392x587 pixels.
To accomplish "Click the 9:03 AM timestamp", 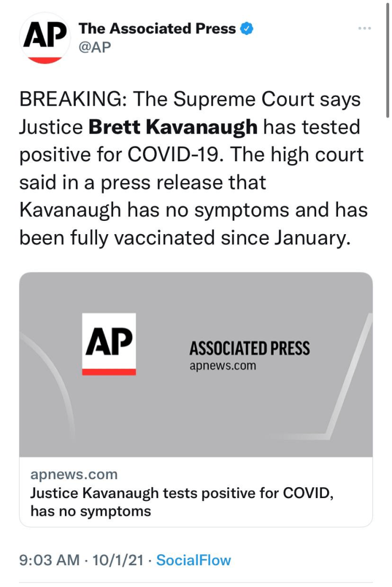I will 49,560.
